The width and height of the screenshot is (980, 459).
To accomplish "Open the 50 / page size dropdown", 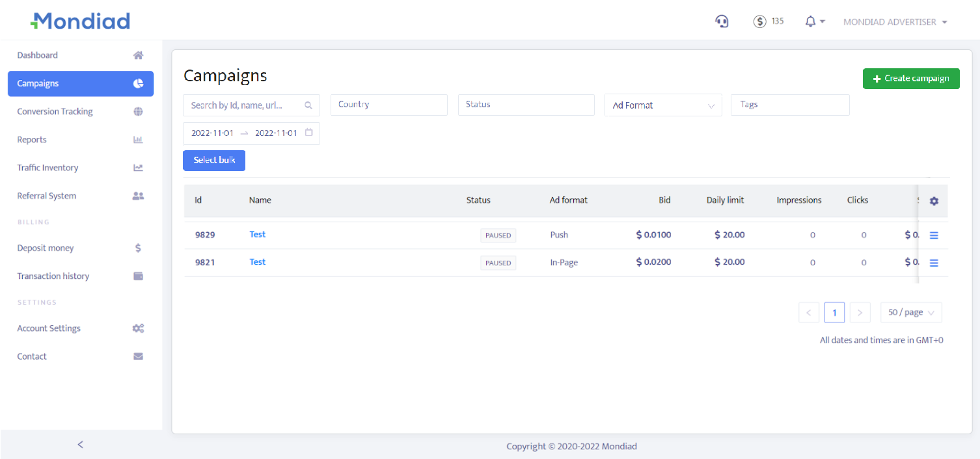I will coord(910,313).
